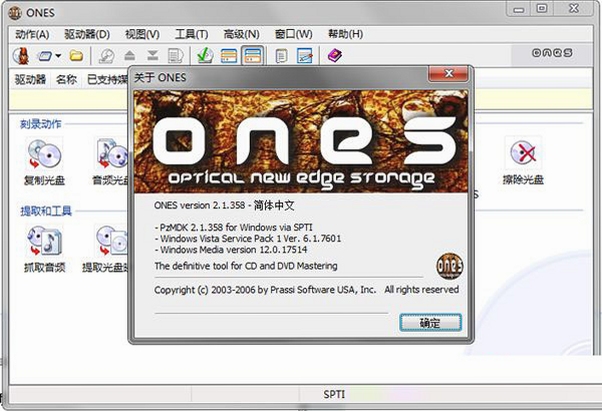The width and height of the screenshot is (602, 411).
Task: Click the PzMDK 2.1.358 line
Action: point(233,227)
